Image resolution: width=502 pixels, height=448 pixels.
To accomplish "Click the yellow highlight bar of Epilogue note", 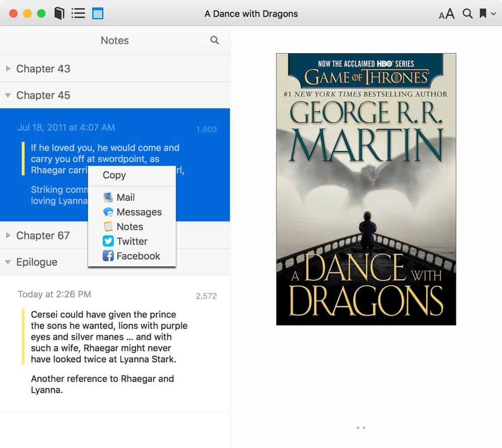I will 23,337.
